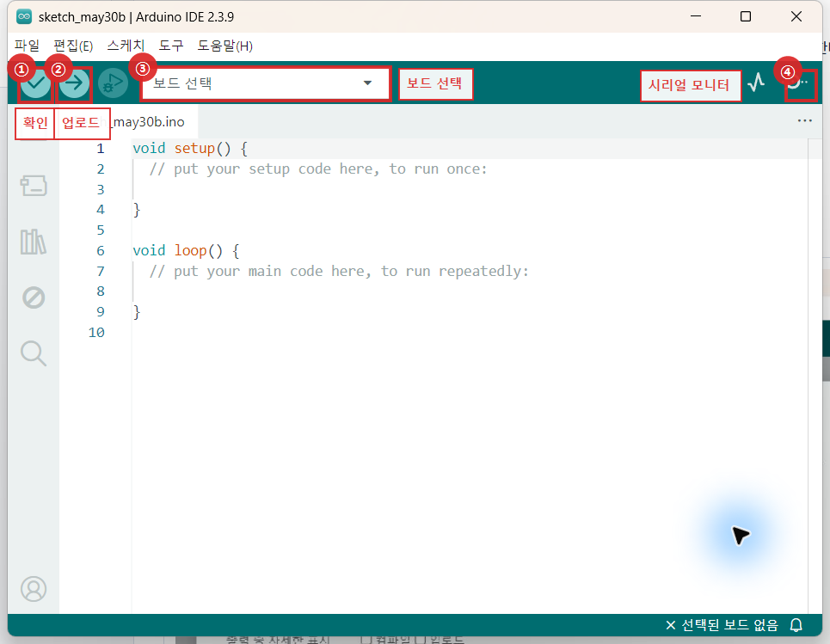Open the notifications bell icon
This screenshot has height=644, width=830.
pos(796,625)
